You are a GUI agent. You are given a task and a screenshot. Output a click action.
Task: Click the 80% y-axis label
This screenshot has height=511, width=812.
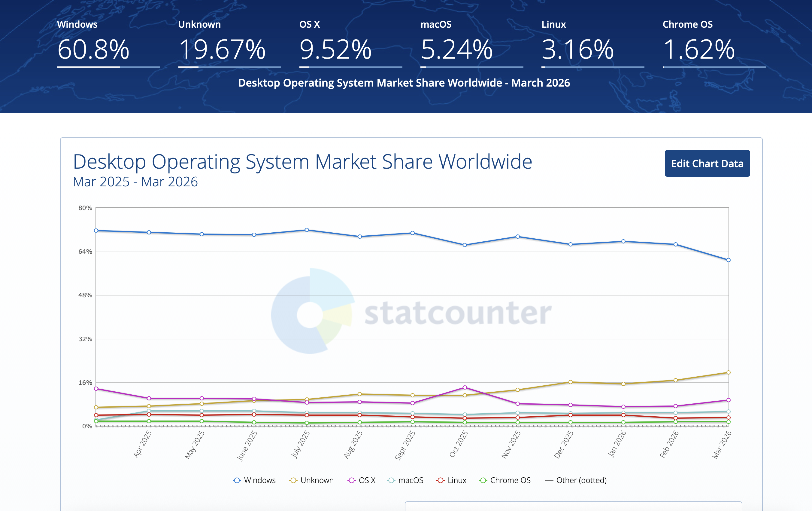[x=85, y=208]
